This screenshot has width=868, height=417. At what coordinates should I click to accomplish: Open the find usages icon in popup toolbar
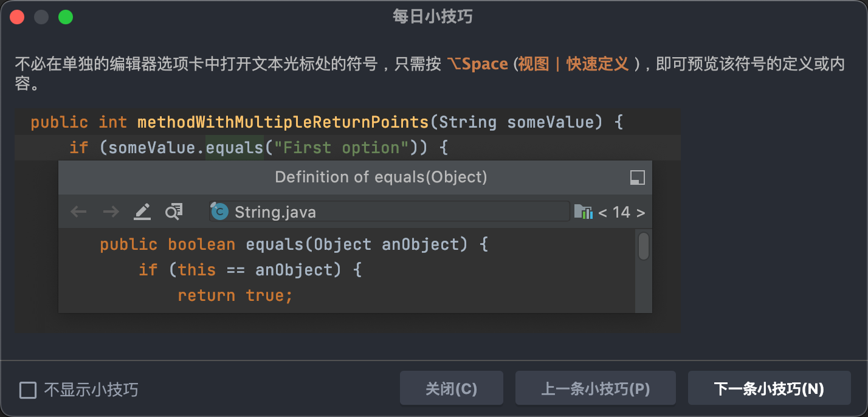click(173, 212)
